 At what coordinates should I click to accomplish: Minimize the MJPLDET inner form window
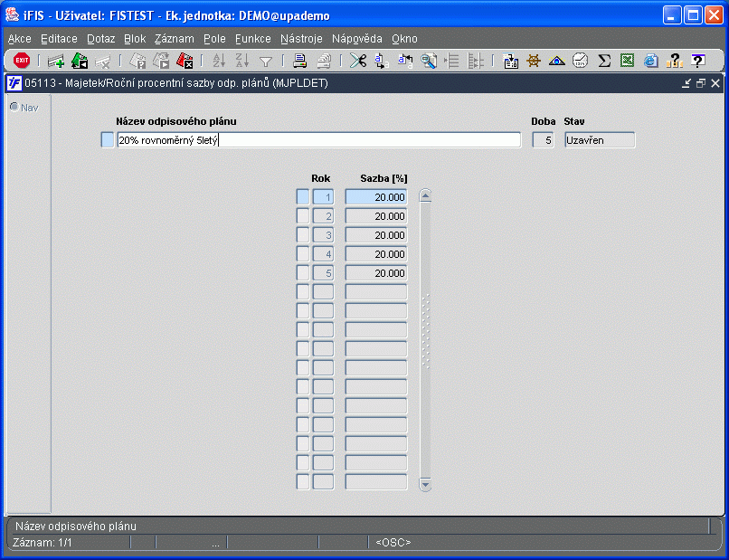tap(686, 83)
